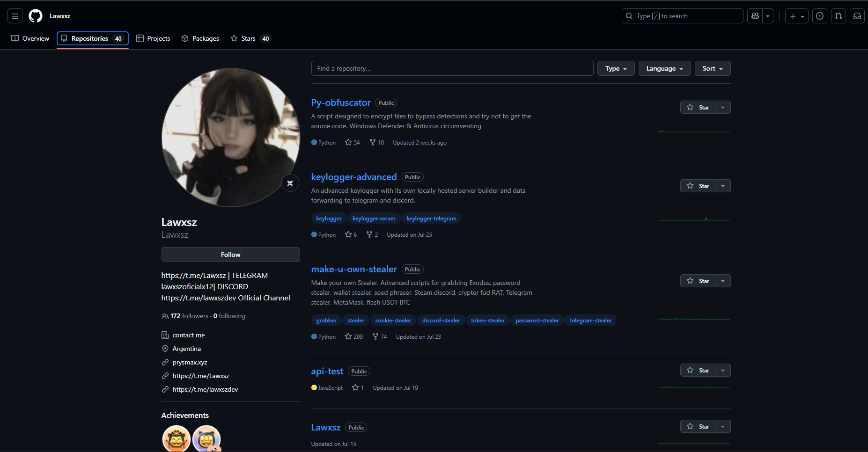The height and width of the screenshot is (452, 868).
Task: Click fork count 10 on Py-obfuscator
Action: tap(376, 142)
